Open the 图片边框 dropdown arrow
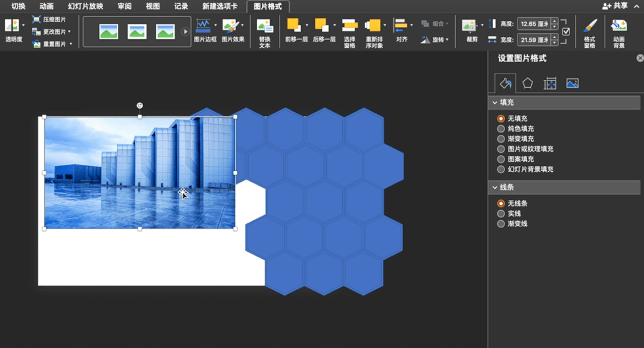This screenshot has height=348, width=644. tap(216, 25)
